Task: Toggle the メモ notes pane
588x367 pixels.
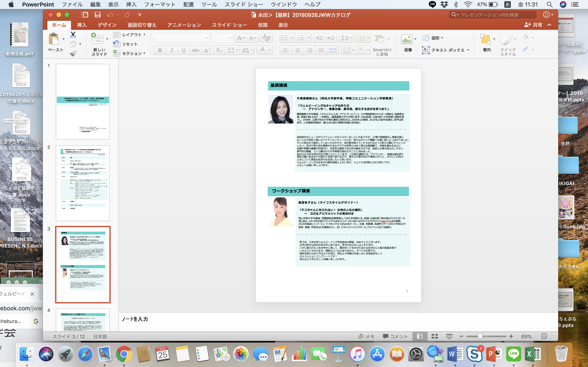Action: 366,336
